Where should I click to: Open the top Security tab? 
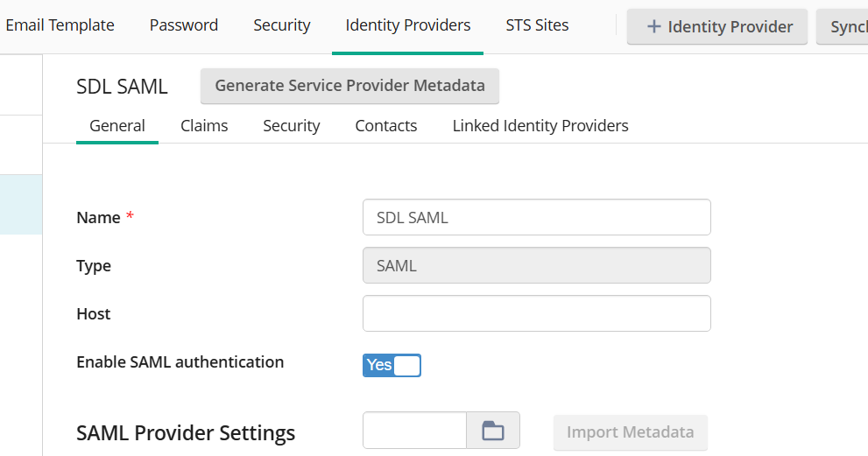click(x=282, y=25)
